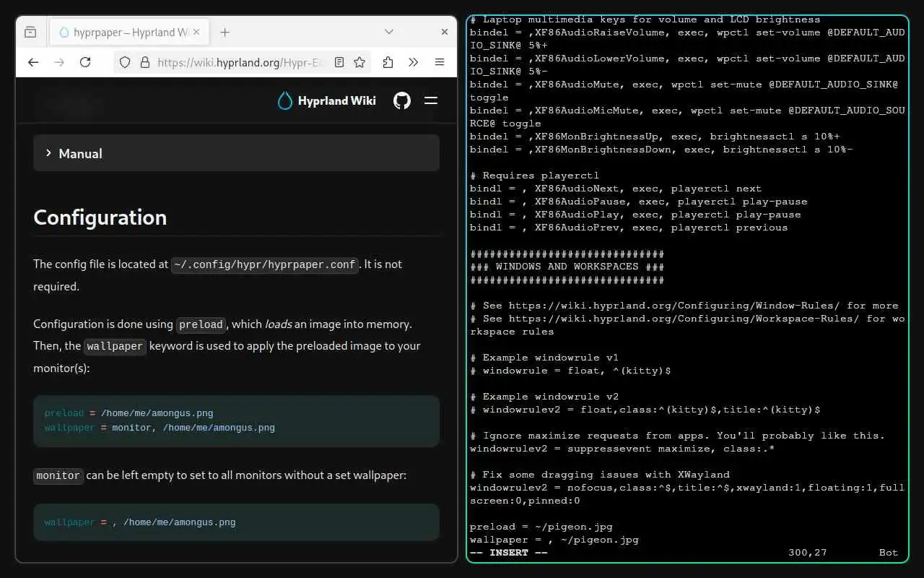Click the inline monitor keyword
This screenshot has width=924, height=578.
[58, 475]
